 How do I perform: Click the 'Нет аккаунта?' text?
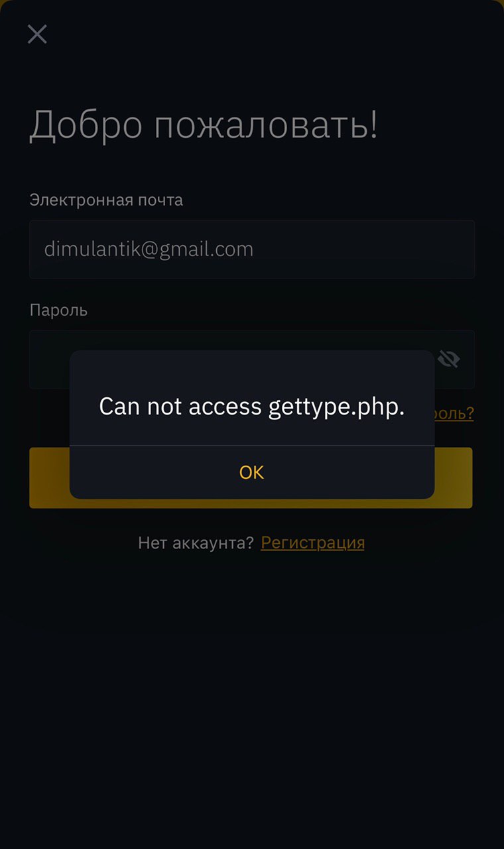pyautogui.click(x=196, y=543)
